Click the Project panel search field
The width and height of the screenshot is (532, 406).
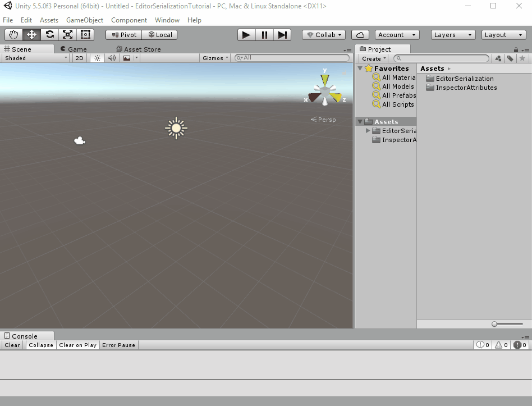pyautogui.click(x=441, y=58)
